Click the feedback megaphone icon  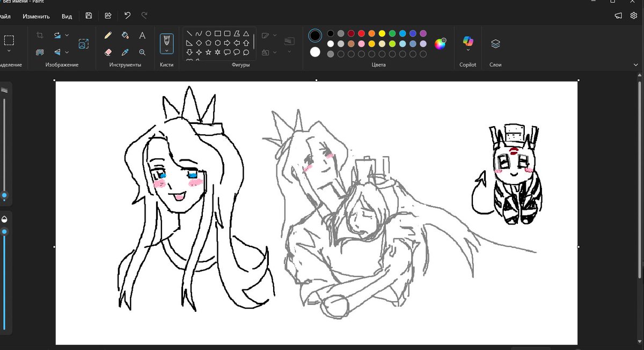(x=618, y=16)
